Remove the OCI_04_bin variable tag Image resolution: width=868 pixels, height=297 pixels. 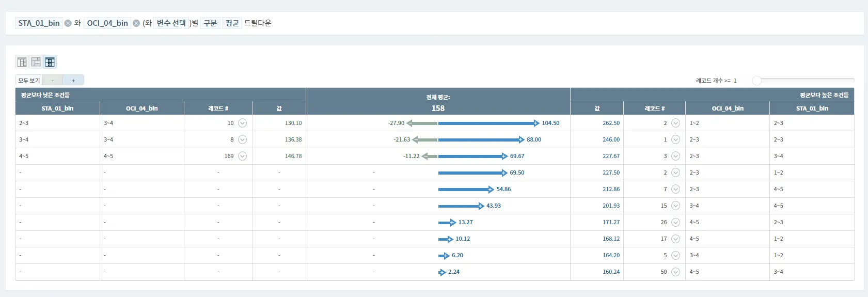(x=136, y=23)
